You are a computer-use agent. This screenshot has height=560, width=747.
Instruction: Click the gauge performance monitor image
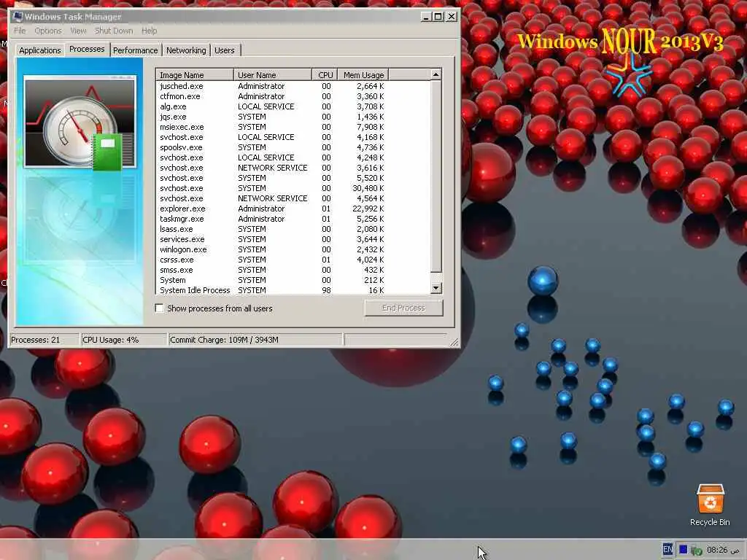point(80,122)
